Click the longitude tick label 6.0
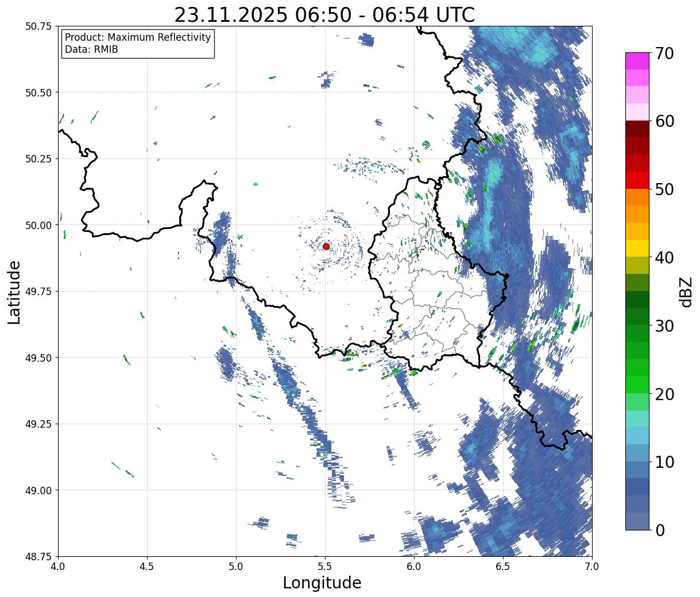This screenshot has width=700, height=597. [414, 566]
